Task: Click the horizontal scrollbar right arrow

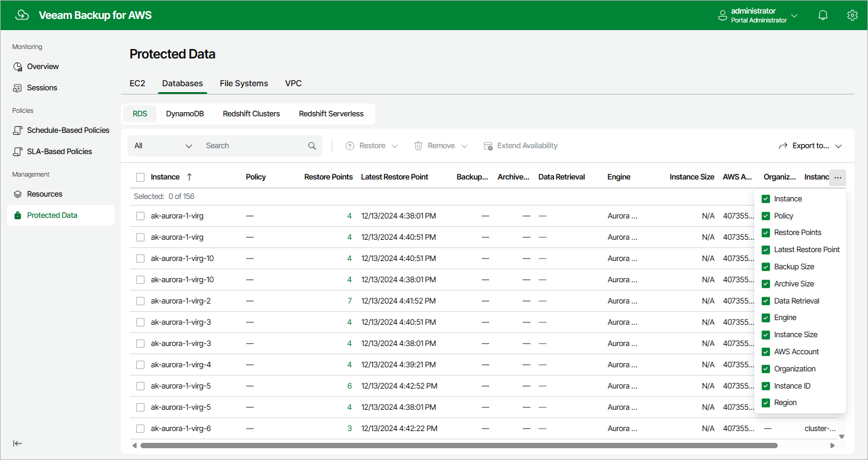Action: (x=833, y=445)
